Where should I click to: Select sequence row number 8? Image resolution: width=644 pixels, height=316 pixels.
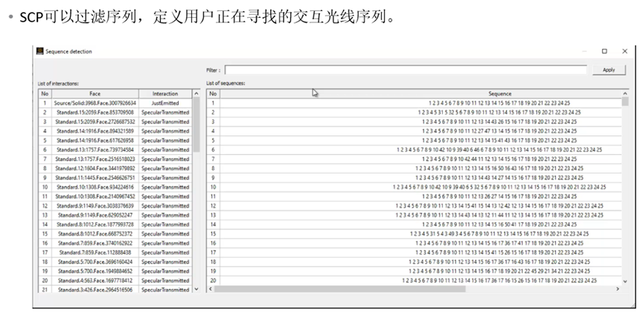pyautogui.click(x=414, y=168)
